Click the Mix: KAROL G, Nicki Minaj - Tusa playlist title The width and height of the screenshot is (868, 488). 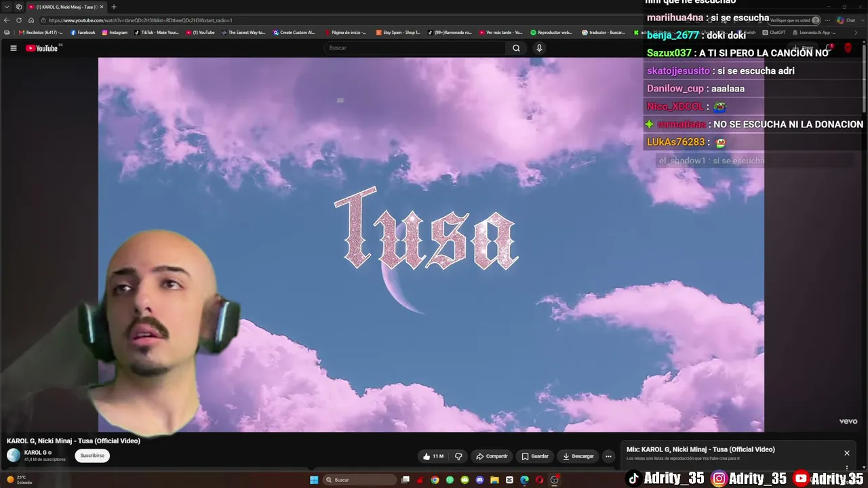701,449
